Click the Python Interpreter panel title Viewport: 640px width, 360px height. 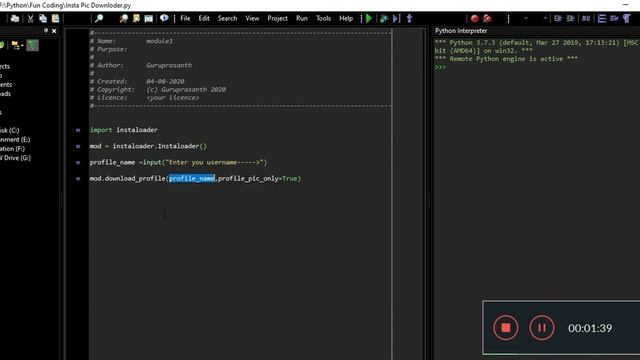tap(461, 31)
